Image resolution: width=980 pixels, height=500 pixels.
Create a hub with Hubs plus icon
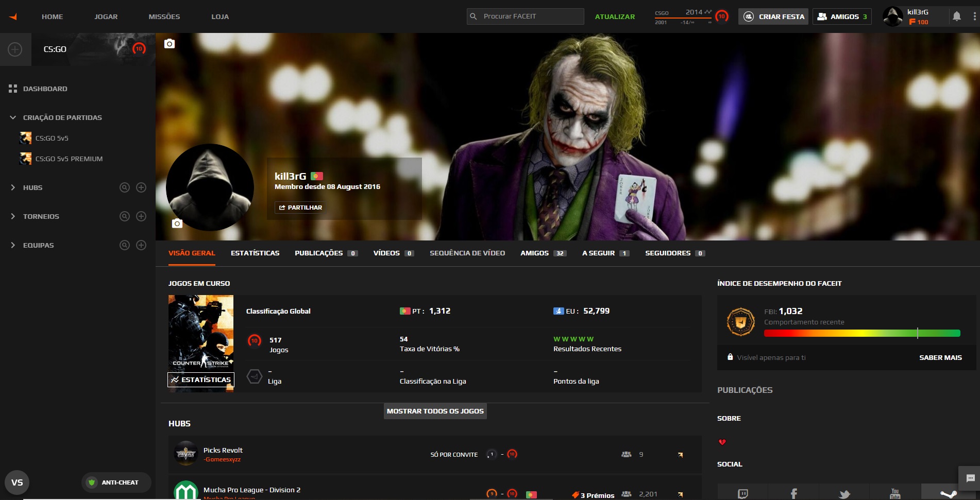[x=141, y=187]
